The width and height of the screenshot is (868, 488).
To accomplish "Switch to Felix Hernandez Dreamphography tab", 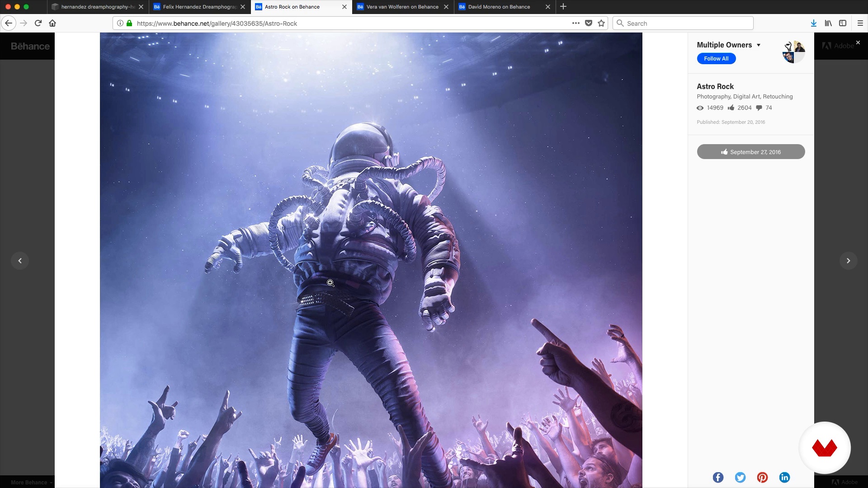I will [x=200, y=7].
